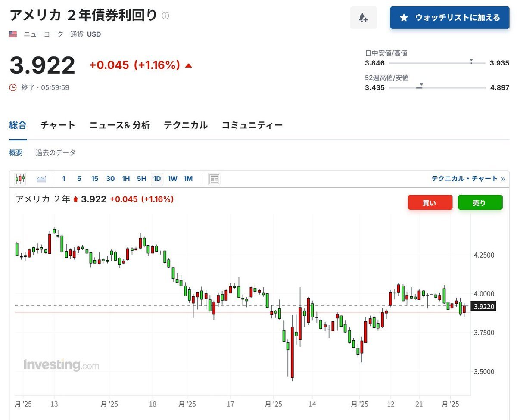Select the 1W chart interval
The image size is (517, 420).
(172, 179)
